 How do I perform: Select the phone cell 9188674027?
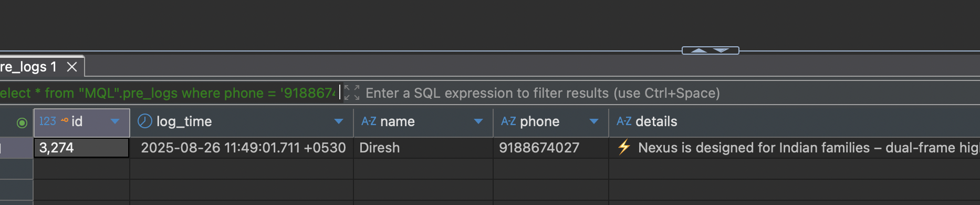551,148
